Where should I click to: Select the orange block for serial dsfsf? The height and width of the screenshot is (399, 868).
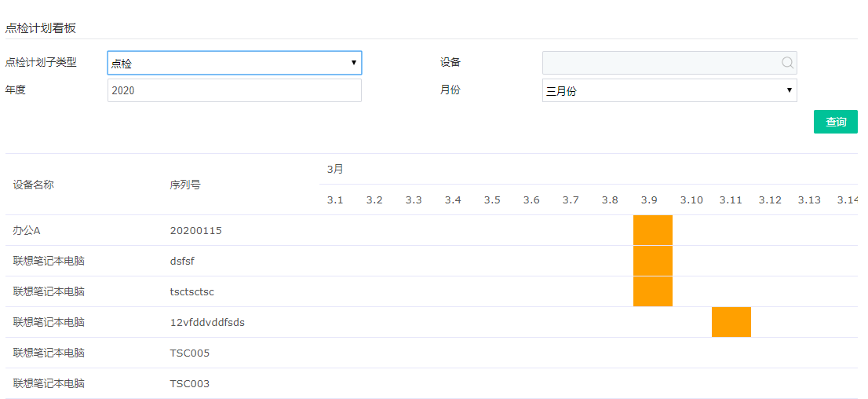coord(652,261)
